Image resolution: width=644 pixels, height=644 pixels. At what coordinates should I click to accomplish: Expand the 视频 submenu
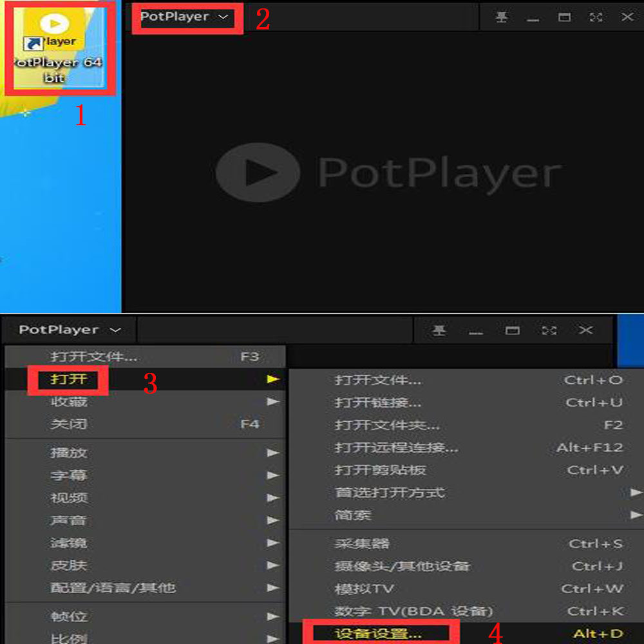tap(146, 498)
